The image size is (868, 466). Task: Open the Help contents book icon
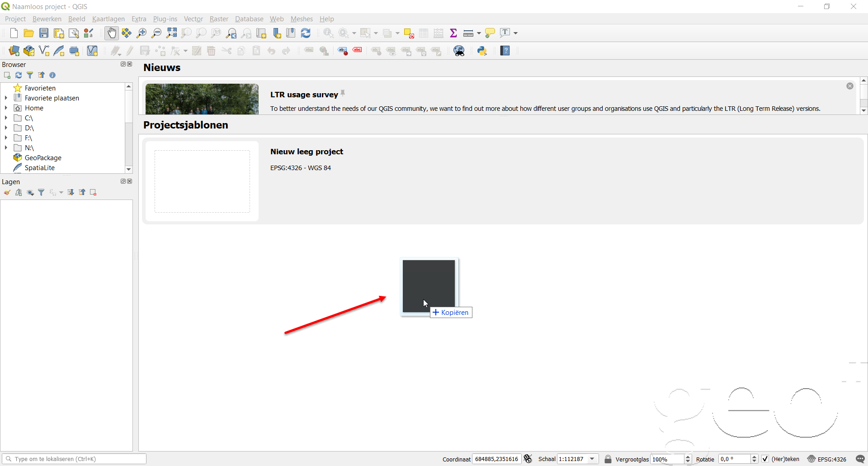(505, 51)
